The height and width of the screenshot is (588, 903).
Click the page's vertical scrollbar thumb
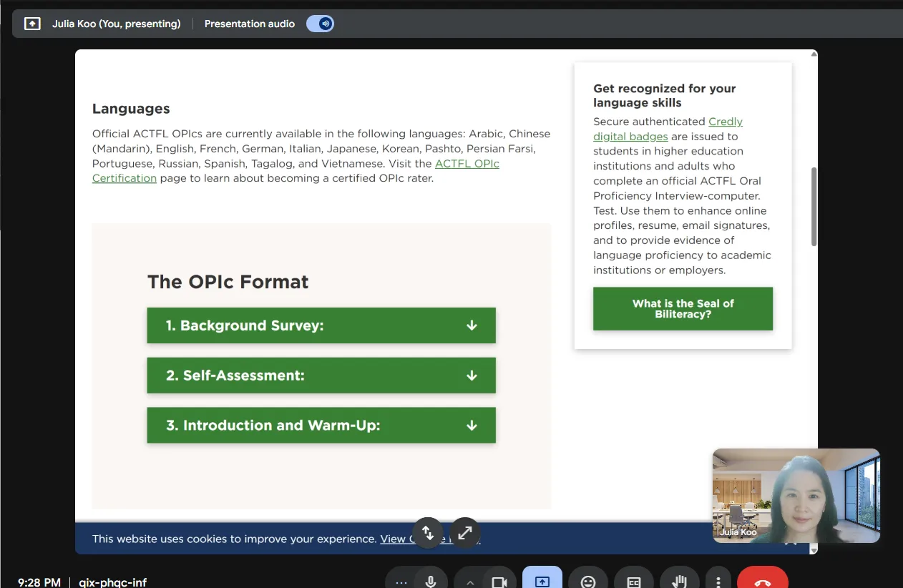pos(814,207)
